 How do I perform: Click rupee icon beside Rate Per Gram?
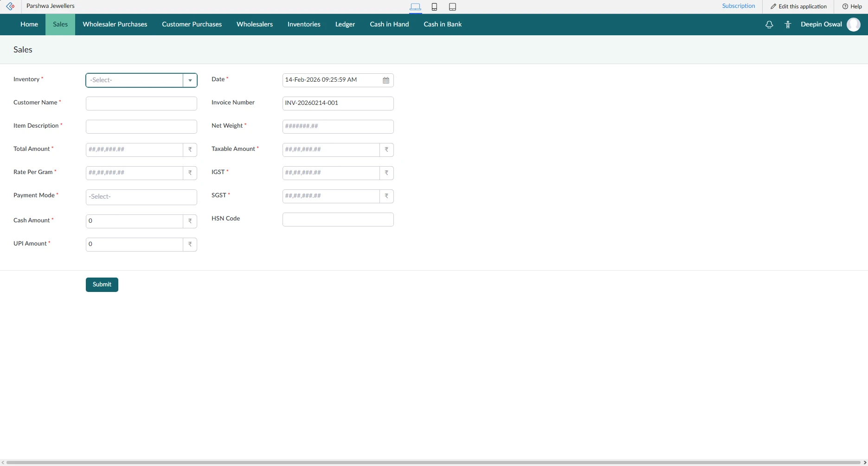click(x=190, y=173)
